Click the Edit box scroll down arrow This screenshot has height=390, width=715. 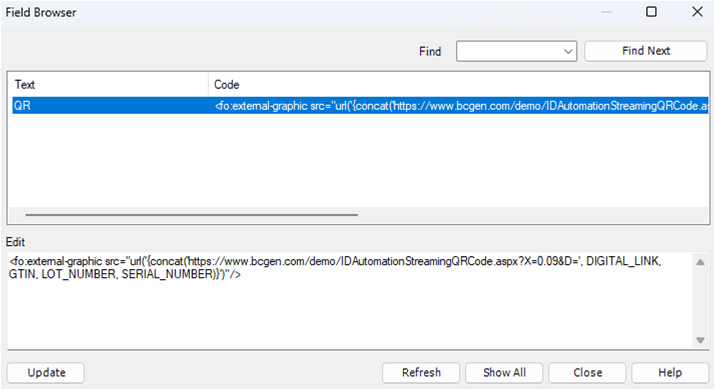700,340
